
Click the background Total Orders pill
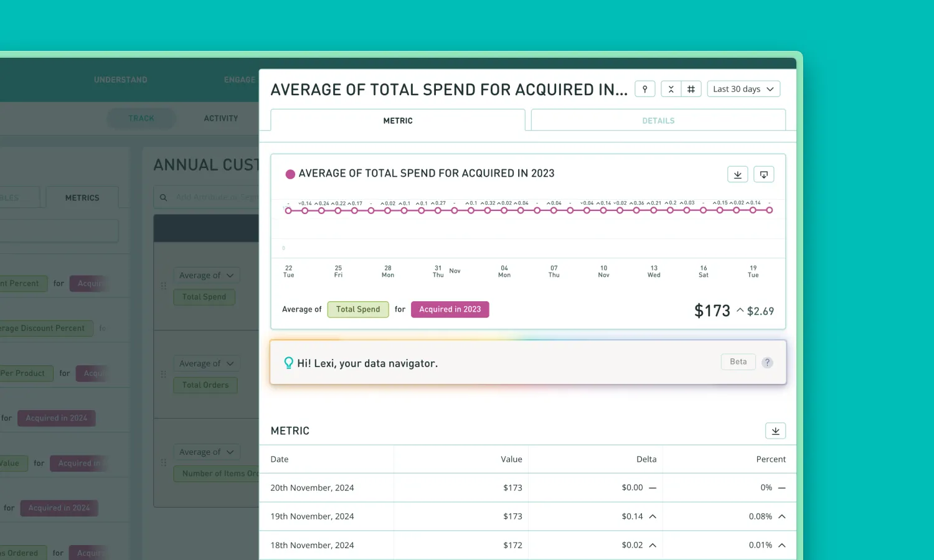(205, 385)
